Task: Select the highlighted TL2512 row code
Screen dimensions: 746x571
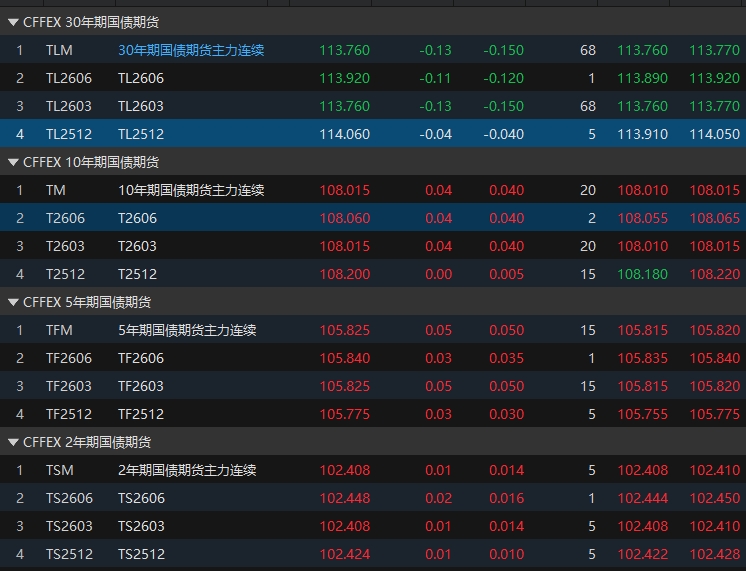Action: [69, 134]
